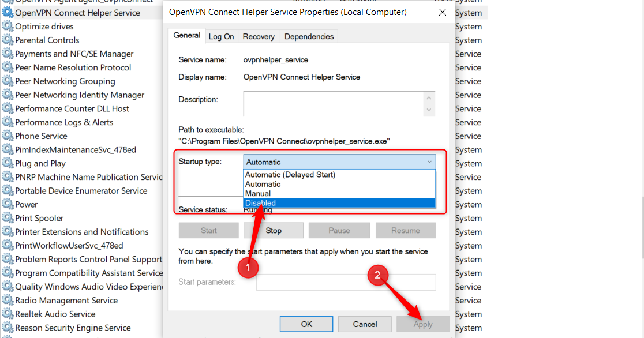
Task: Click gear icon next to Optimize drives
Action: coord(8,27)
